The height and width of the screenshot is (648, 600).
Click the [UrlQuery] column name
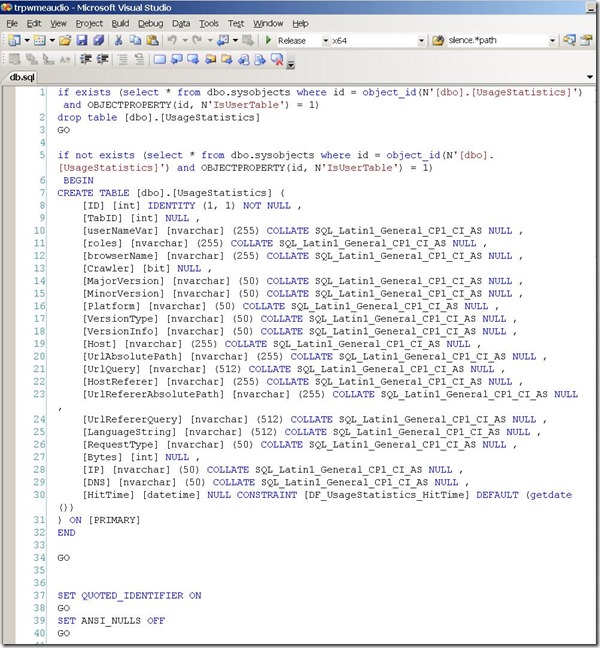tap(111, 369)
